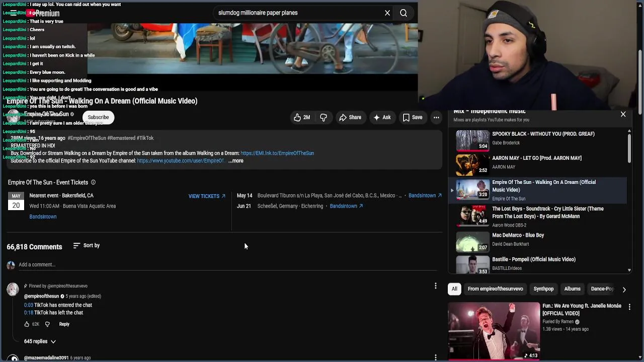This screenshot has height=362, width=644.
Task: Open the Sort by comments menu
Action: (x=87, y=245)
